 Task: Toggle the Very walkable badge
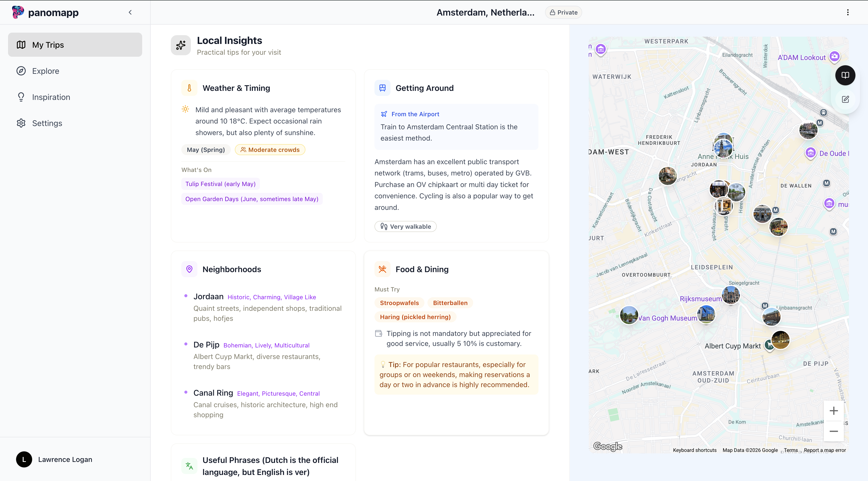coord(405,226)
